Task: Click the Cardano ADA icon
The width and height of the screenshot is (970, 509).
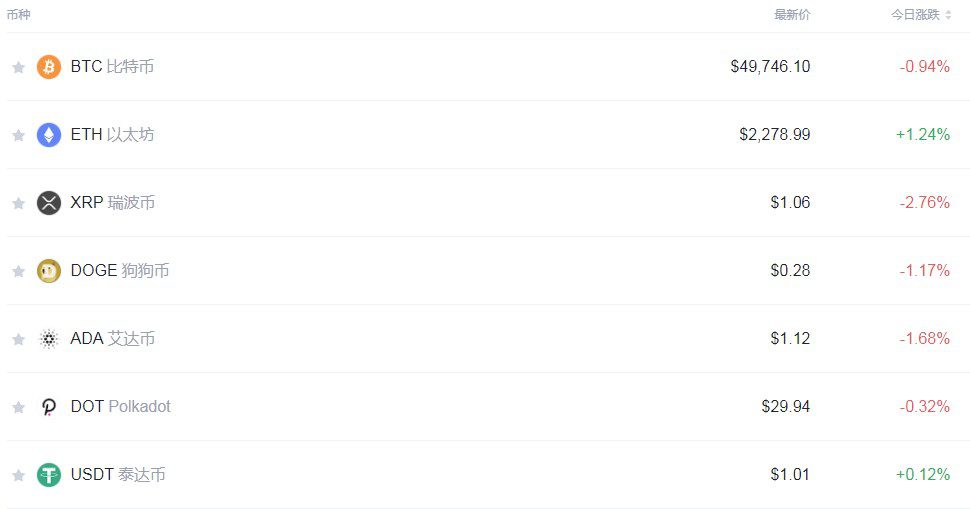Action: [49, 339]
